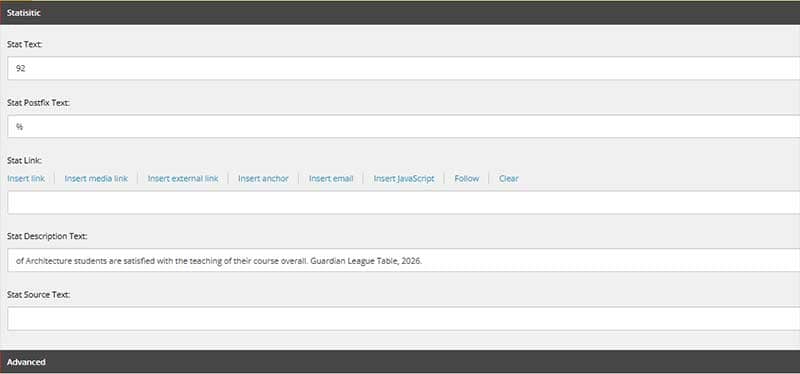Screen dimensions: 800x374
Task: Focus the Stat Postfix Text field
Action: [x=404, y=126]
